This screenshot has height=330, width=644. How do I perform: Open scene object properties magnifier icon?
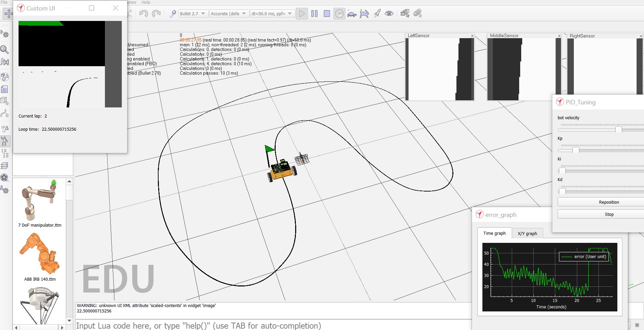pos(5,50)
